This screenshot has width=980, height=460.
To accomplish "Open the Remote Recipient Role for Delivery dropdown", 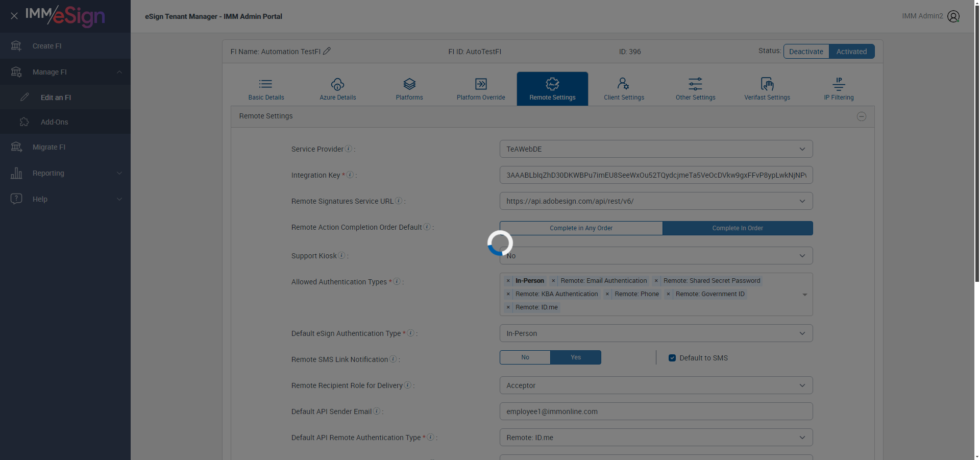I will (656, 385).
